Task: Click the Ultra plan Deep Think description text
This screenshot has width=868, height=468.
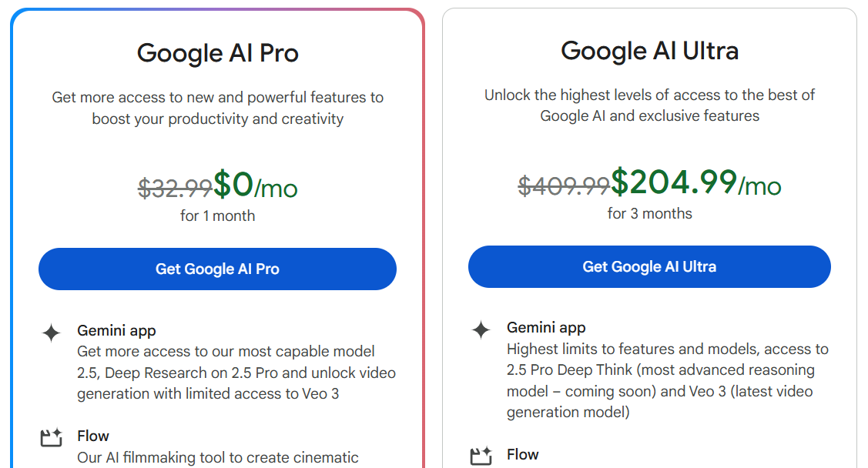Action: (x=668, y=380)
